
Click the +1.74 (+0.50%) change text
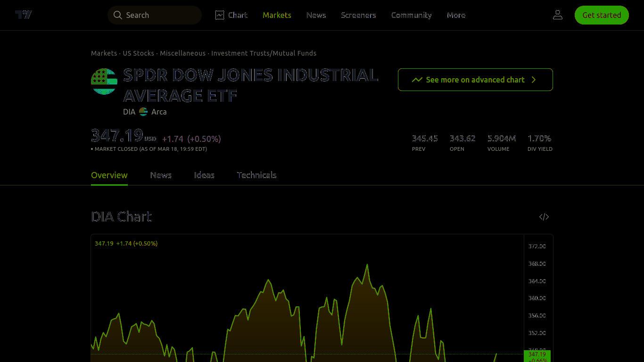tap(191, 139)
